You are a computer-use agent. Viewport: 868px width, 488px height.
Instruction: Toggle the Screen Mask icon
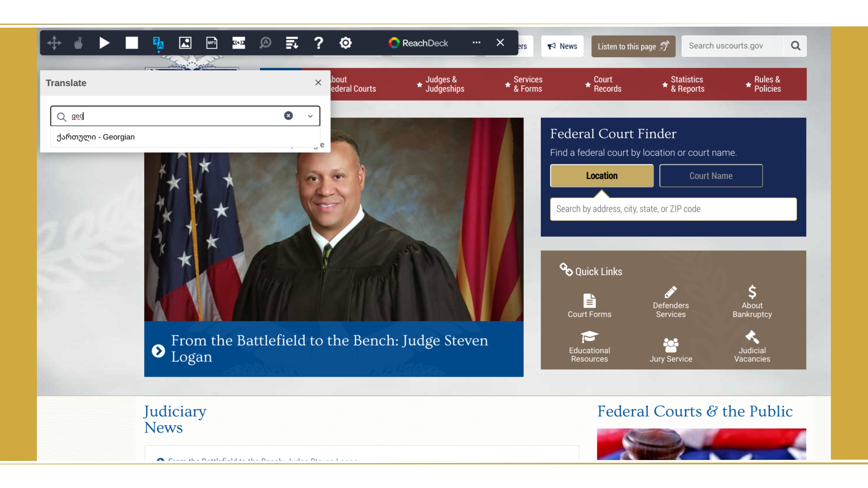238,43
